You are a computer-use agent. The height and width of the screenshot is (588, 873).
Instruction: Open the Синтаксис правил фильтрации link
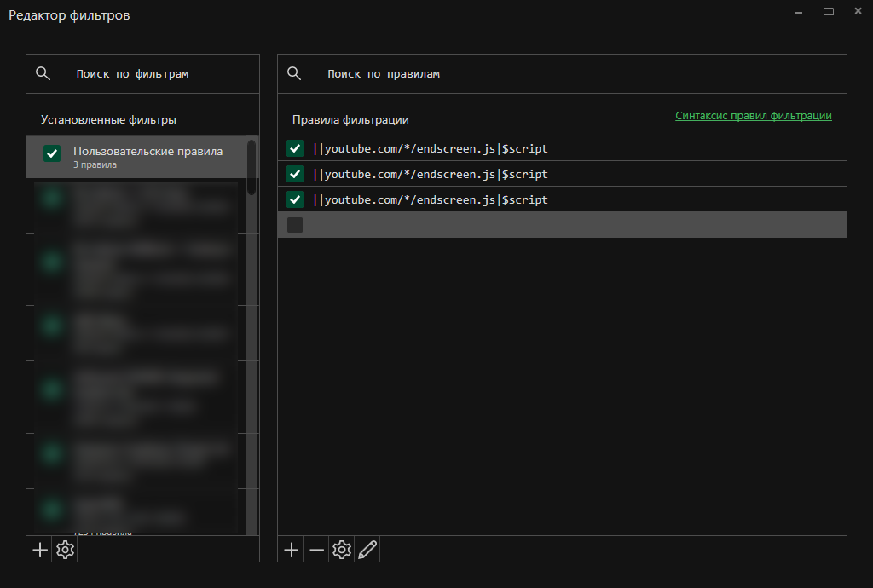pyautogui.click(x=754, y=116)
